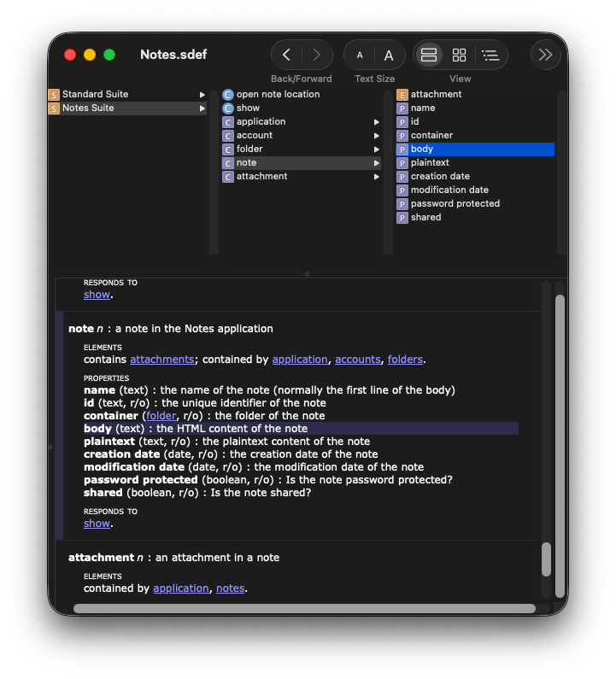Screen dimensions: 616x679
Task: Open the accounts link
Action: (x=358, y=360)
